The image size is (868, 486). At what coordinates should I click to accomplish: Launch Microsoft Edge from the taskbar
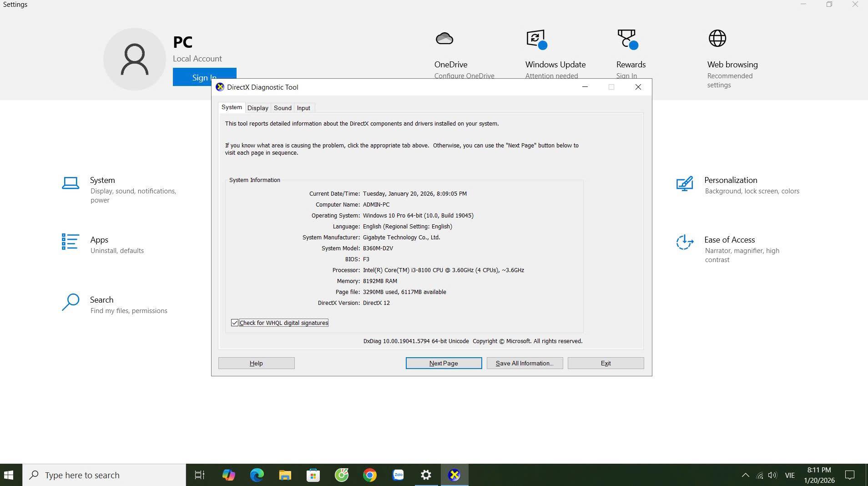point(257,475)
